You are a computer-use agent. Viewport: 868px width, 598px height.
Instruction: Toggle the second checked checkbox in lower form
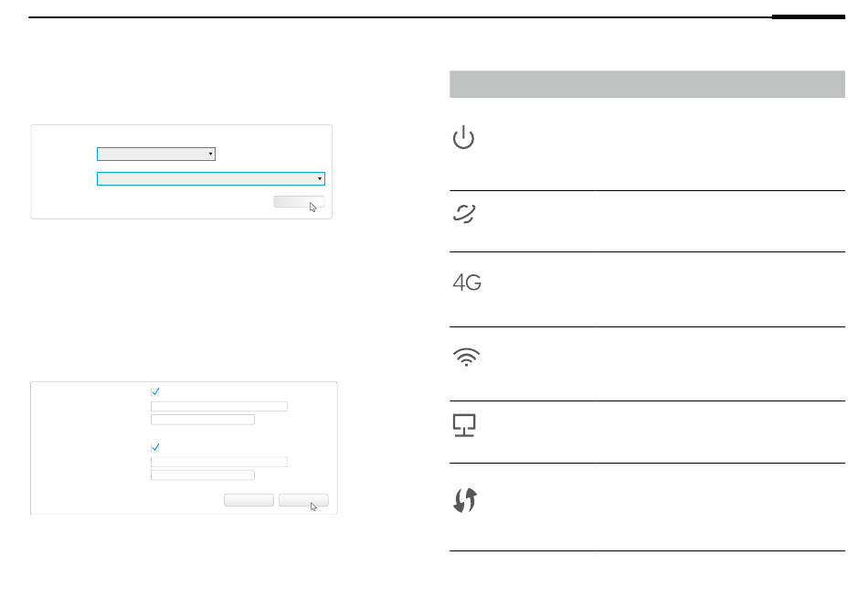(155, 447)
